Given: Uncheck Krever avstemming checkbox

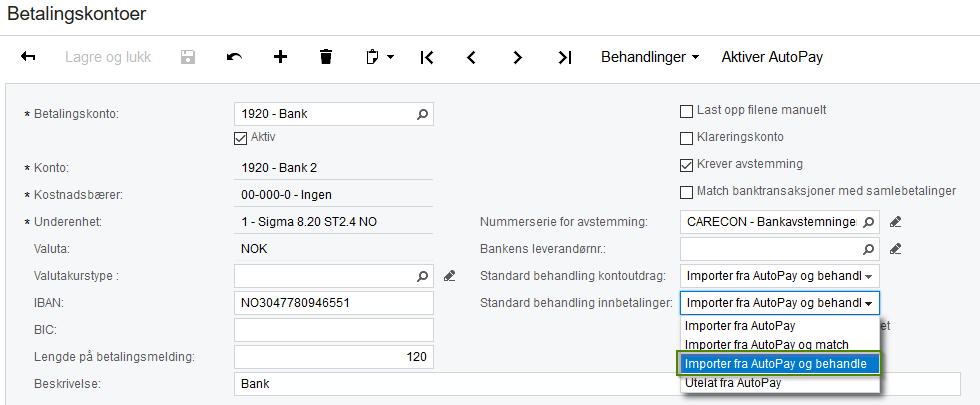Looking at the screenshot, I should [x=686, y=165].
